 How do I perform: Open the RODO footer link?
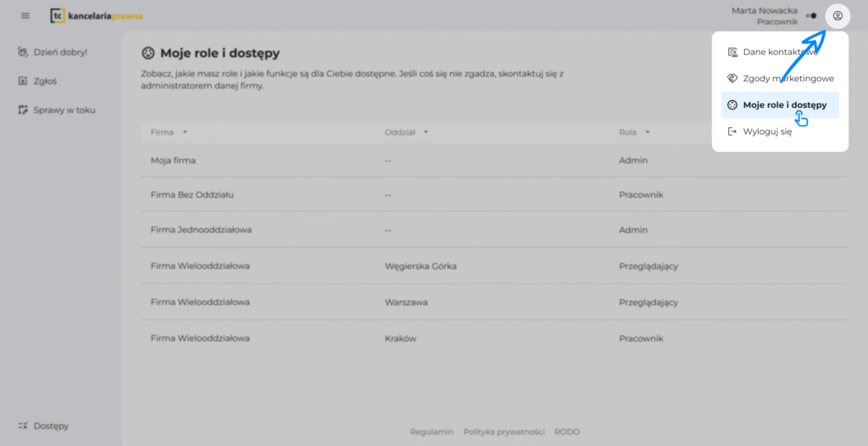567,432
